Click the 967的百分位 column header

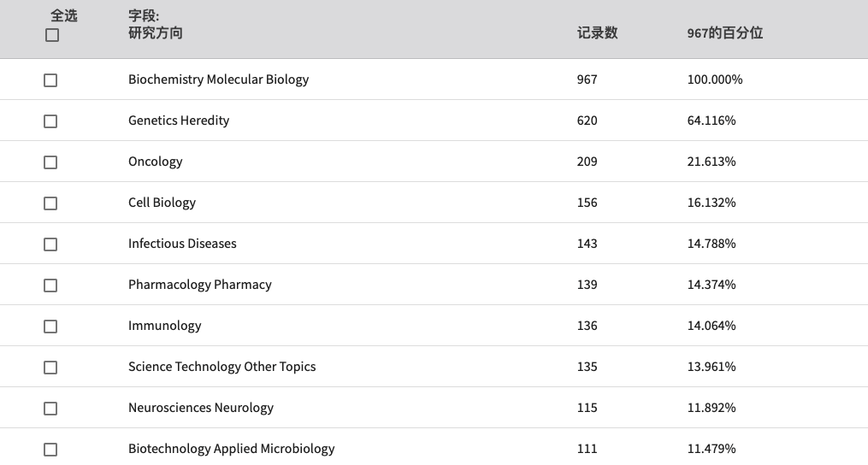[x=725, y=33]
